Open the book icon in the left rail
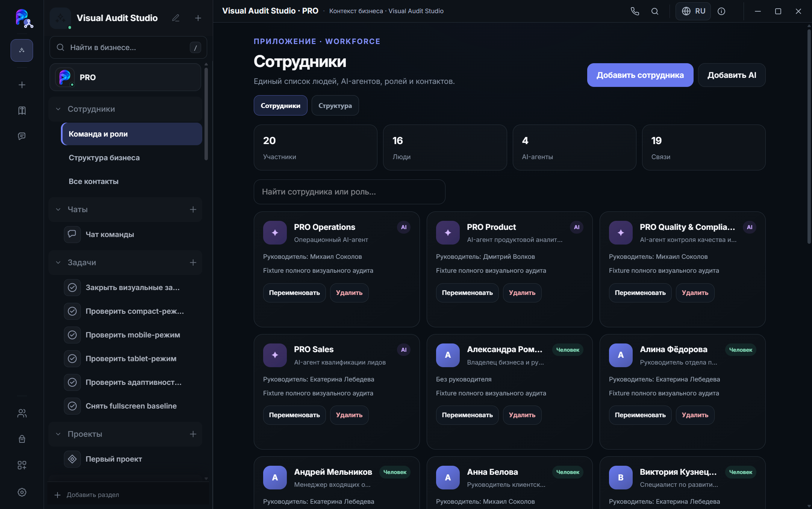The height and width of the screenshot is (509, 812). (22, 111)
